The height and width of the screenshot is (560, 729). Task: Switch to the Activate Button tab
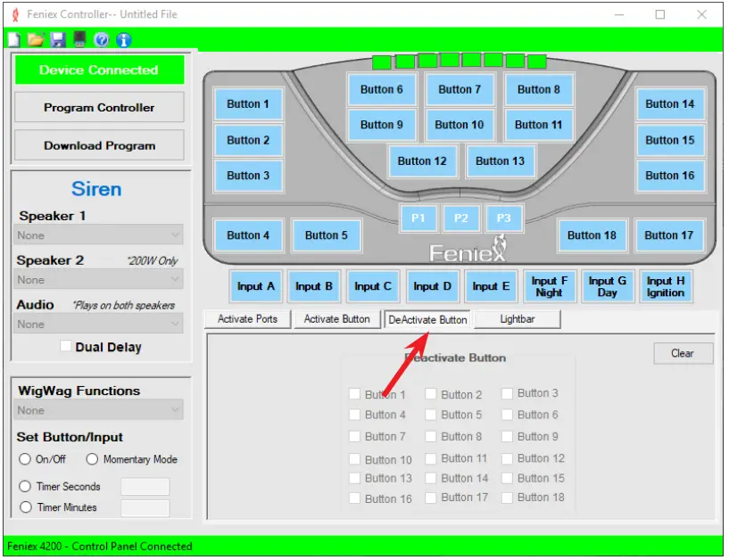[336, 319]
